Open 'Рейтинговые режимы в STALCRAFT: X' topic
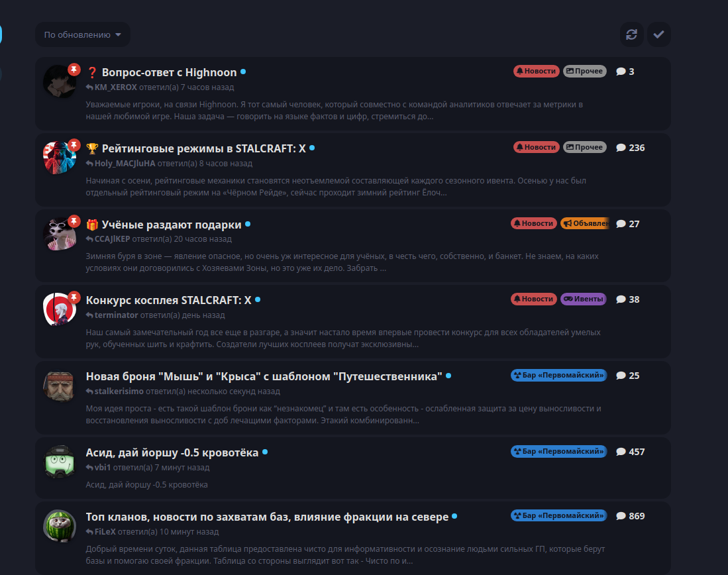The width and height of the screenshot is (728, 575). pos(203,148)
